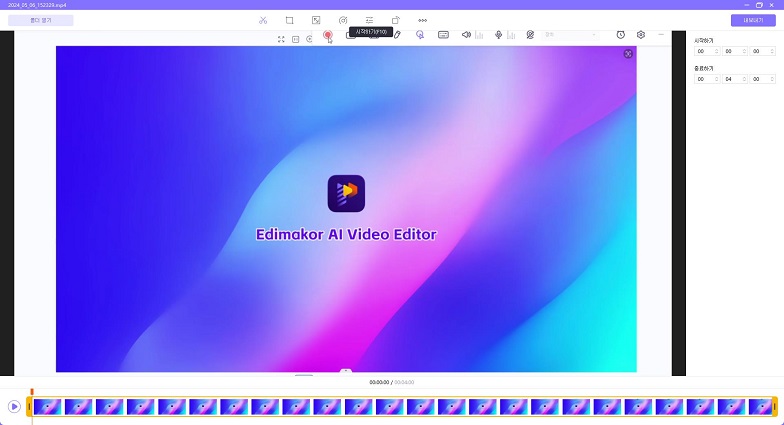Toggle the webcam overlay icon
The width and height of the screenshot is (784, 425).
pyautogui.click(x=530, y=35)
